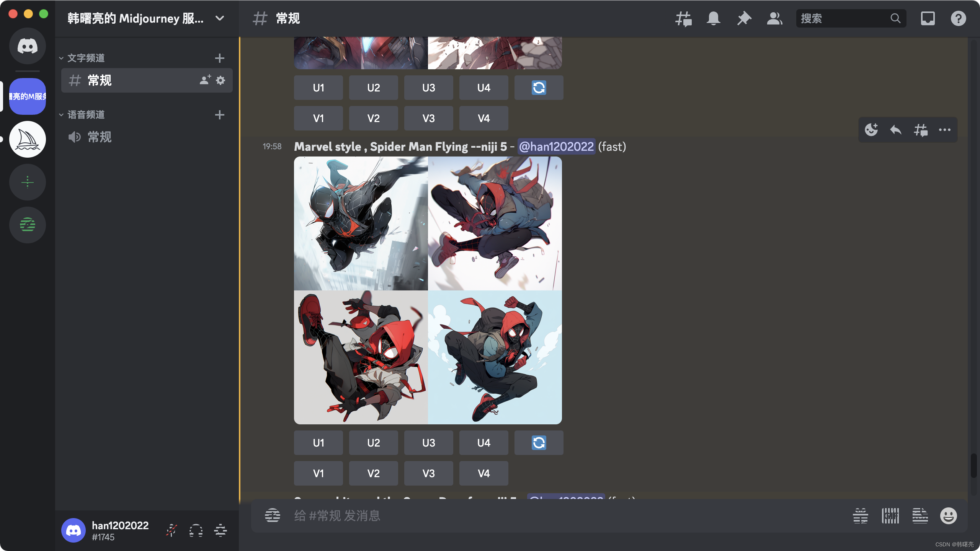Viewport: 980px width, 551px height.
Task: Join the 常规 voice channel
Action: pyautogui.click(x=100, y=137)
